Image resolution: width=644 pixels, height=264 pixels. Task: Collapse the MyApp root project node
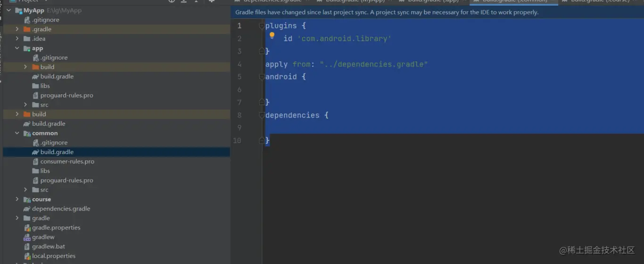pos(8,10)
